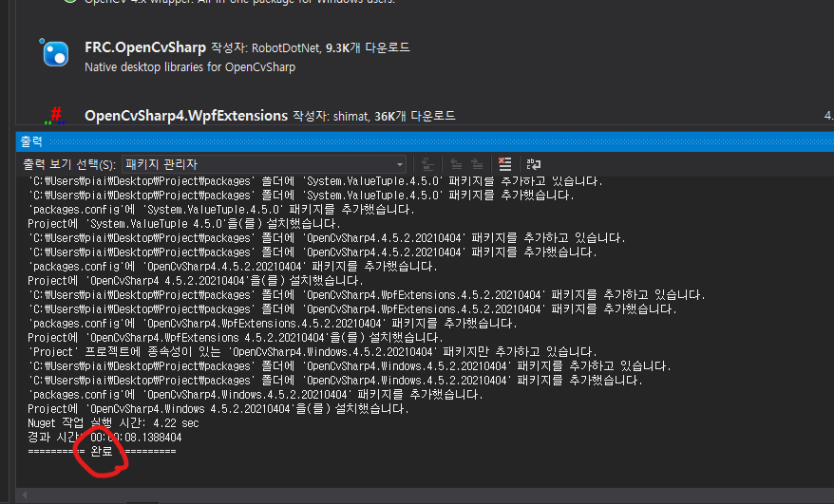The image size is (834, 504).
Task: Click the 출력 panel title bar
Action: (425, 141)
